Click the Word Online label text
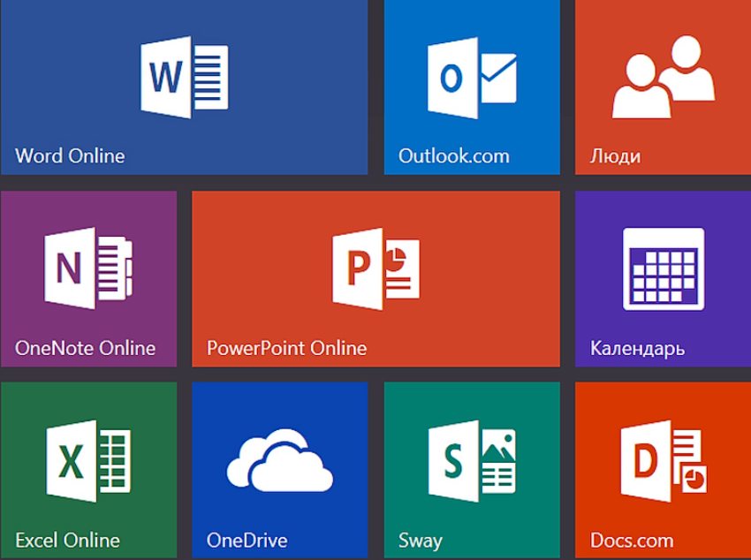751x560 pixels. pos(70,156)
